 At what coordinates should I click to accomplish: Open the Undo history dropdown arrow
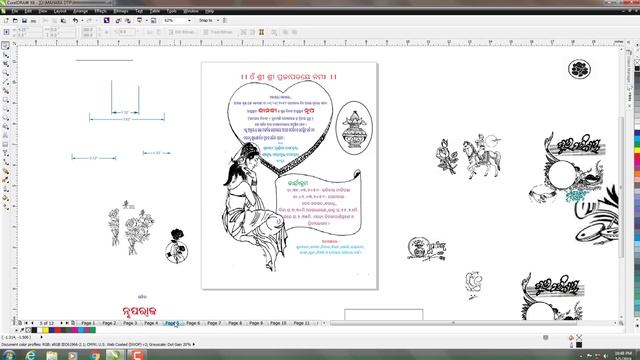coord(81,20)
